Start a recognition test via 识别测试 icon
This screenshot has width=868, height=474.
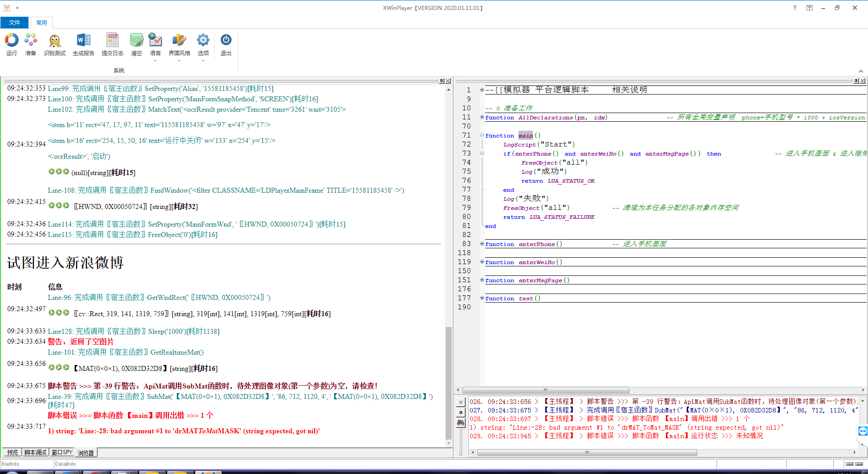pyautogui.click(x=55, y=44)
